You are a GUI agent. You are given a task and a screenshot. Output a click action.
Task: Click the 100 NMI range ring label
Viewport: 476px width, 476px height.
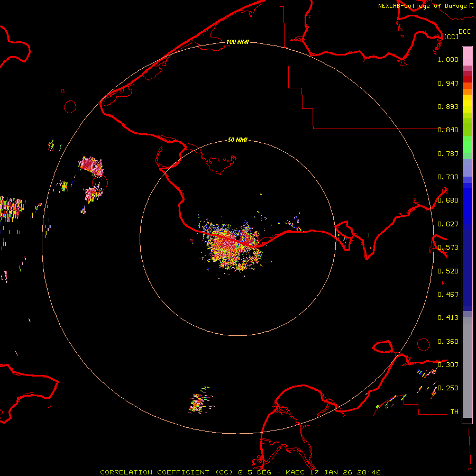coord(237,42)
